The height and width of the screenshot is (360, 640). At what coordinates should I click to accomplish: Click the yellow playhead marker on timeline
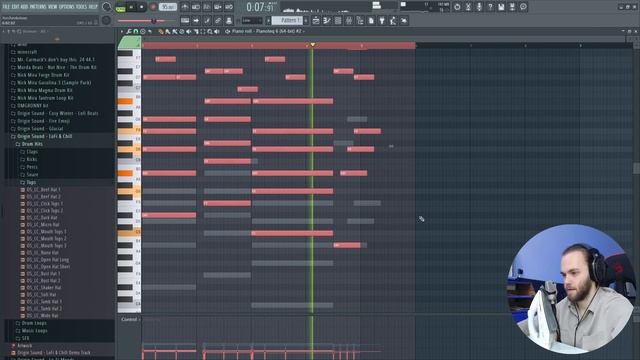click(313, 44)
